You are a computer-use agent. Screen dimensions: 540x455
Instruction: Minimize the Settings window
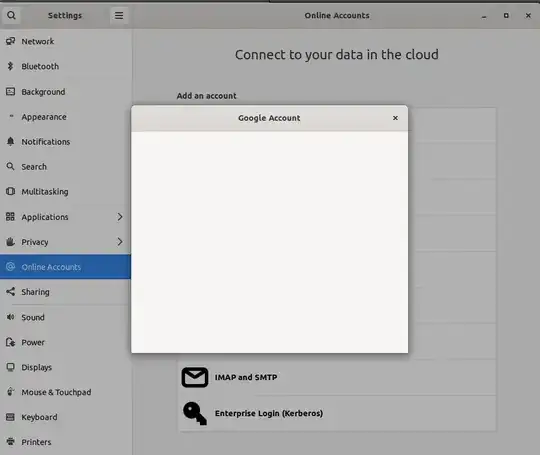coord(484,16)
